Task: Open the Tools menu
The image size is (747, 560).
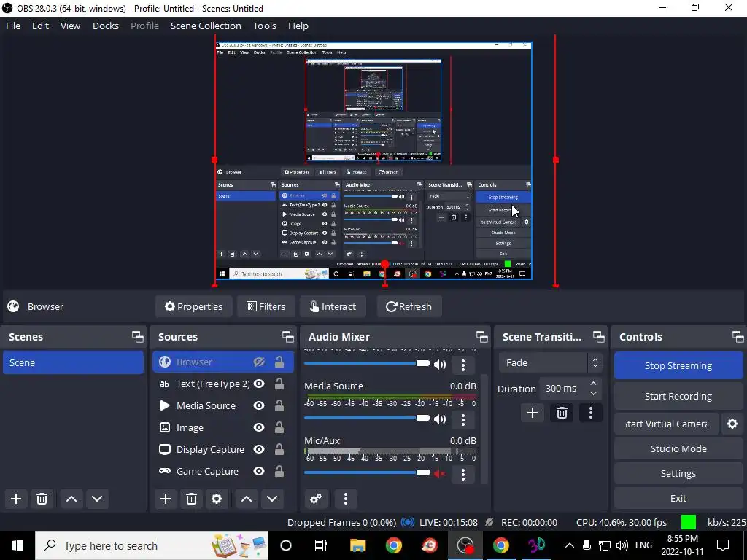Action: point(264,26)
